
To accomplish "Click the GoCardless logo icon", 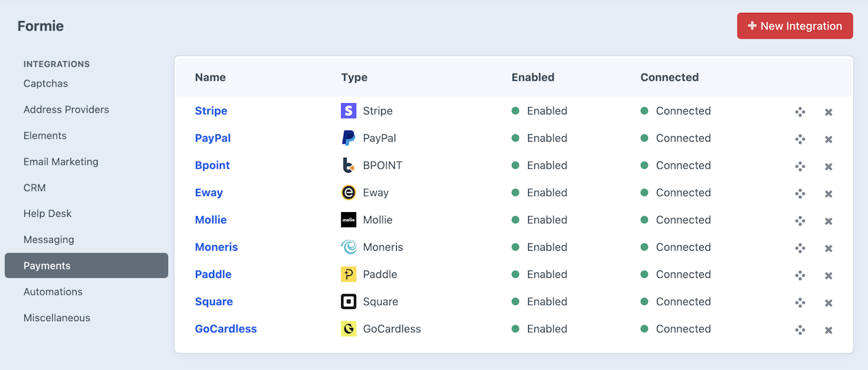I will [x=349, y=329].
